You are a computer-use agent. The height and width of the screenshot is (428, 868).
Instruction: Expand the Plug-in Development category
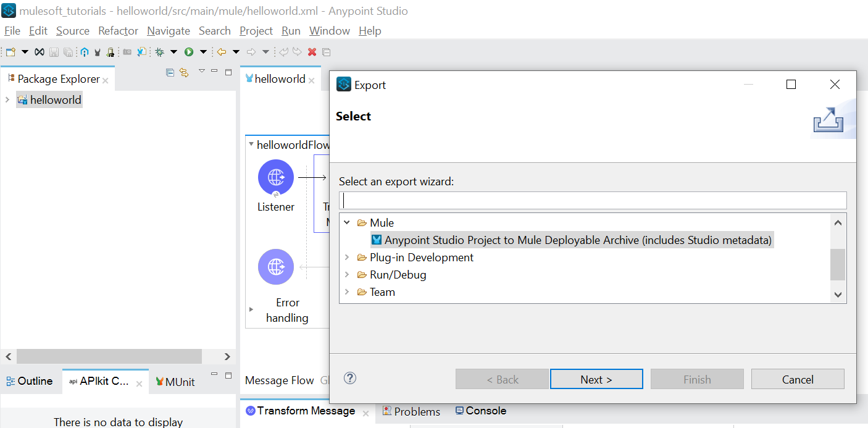(347, 257)
